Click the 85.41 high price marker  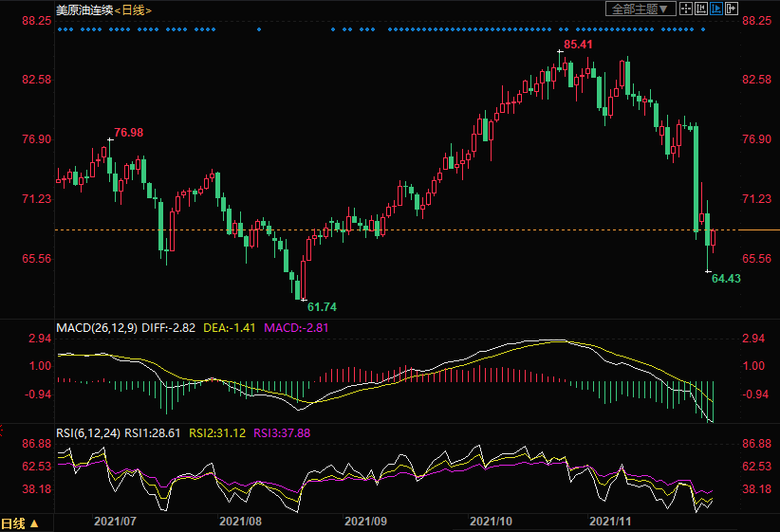click(x=578, y=45)
